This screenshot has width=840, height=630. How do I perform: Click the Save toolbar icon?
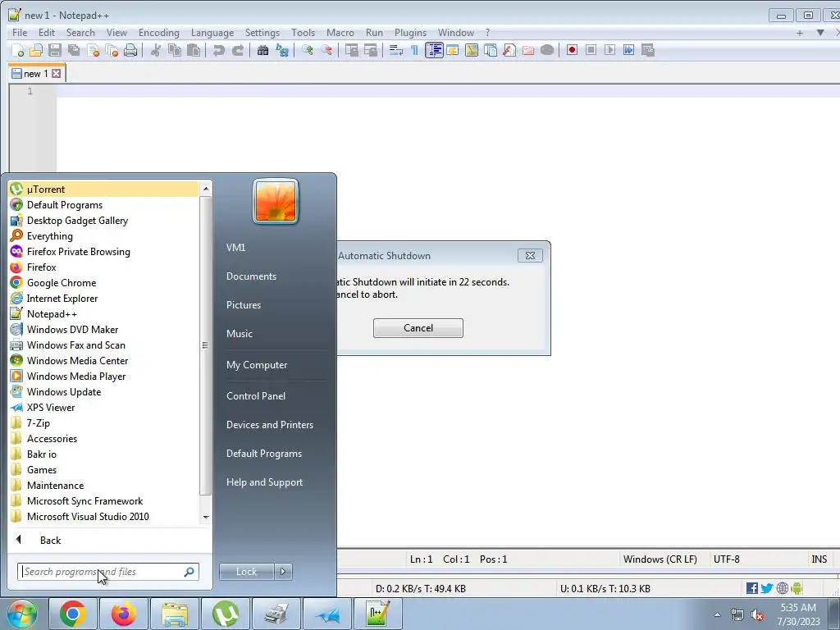55,50
